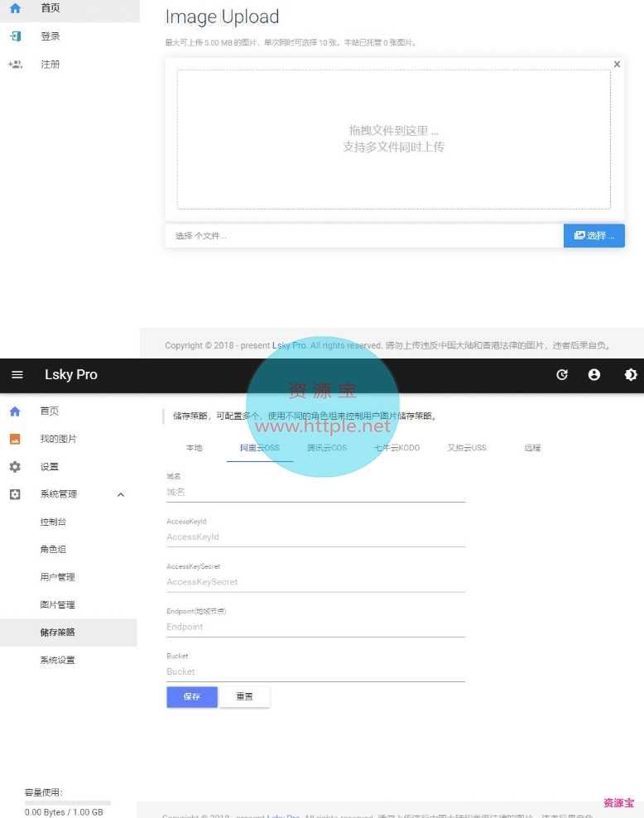This screenshot has height=818, width=644.
Task: Click the 0.00 Bytes / 1.00 GB text
Action: pos(64,812)
